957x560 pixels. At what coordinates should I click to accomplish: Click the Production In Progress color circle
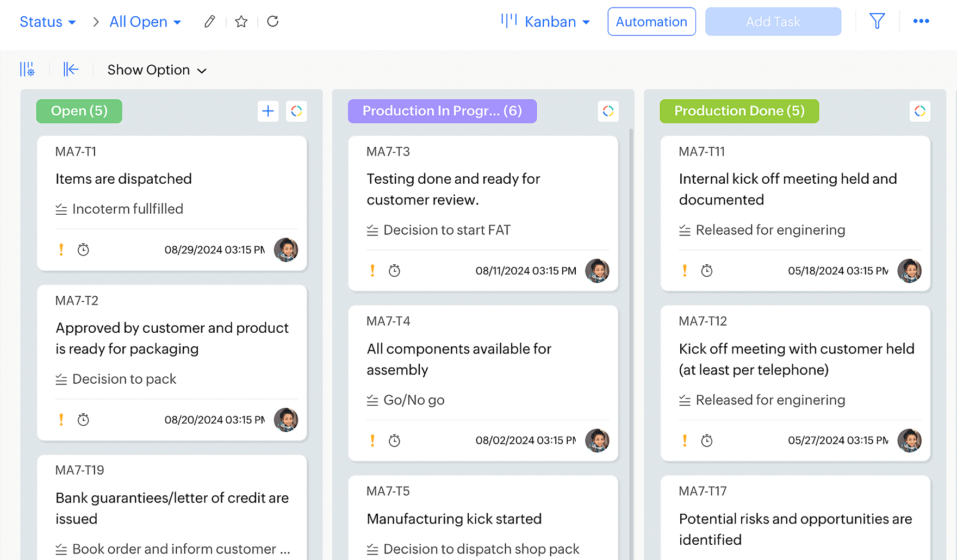608,111
